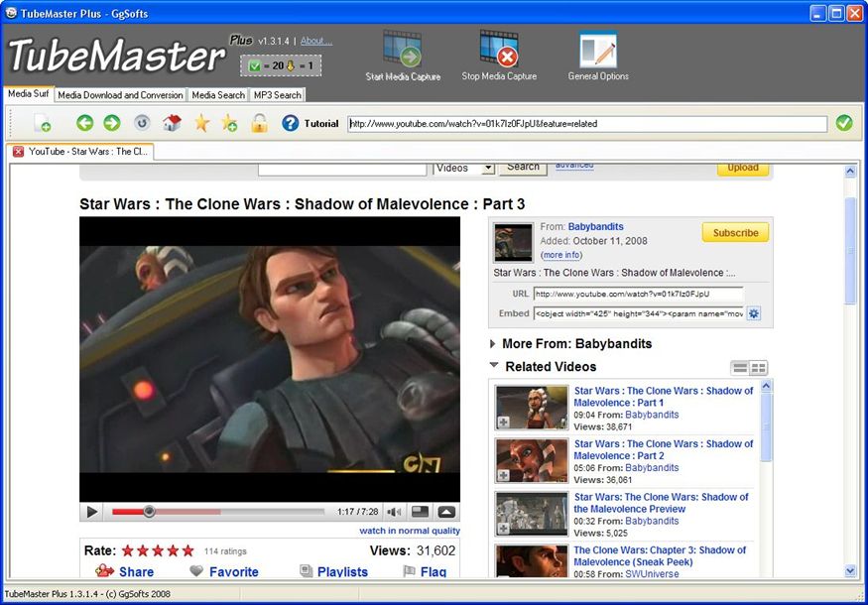
Task: Confirm URL with green checkmark
Action: pos(843,123)
